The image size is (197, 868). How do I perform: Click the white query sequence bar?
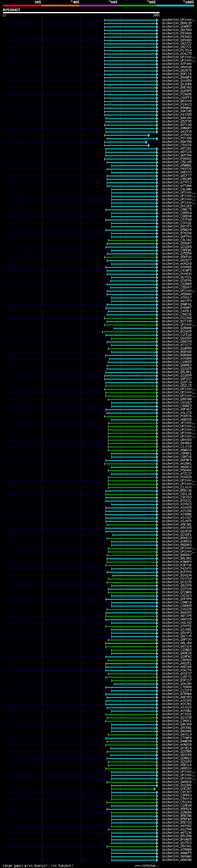coord(81,13)
